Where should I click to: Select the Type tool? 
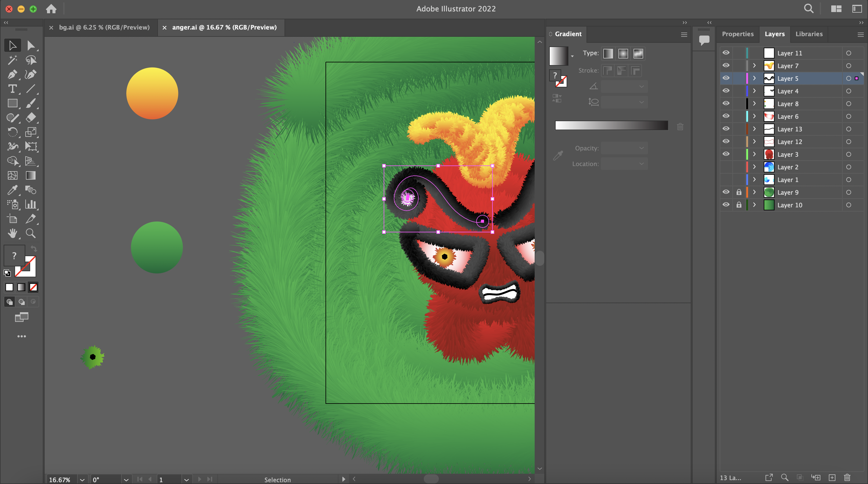[x=12, y=89]
